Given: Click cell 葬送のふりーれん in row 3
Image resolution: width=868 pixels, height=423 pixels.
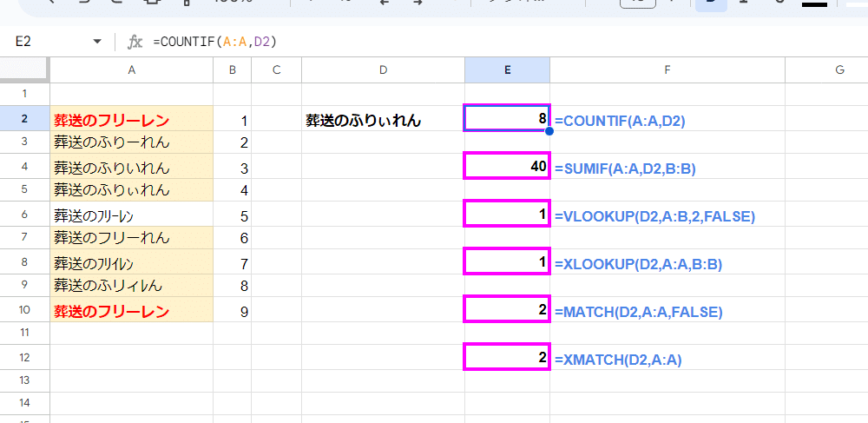Looking at the screenshot, I should 132,142.
